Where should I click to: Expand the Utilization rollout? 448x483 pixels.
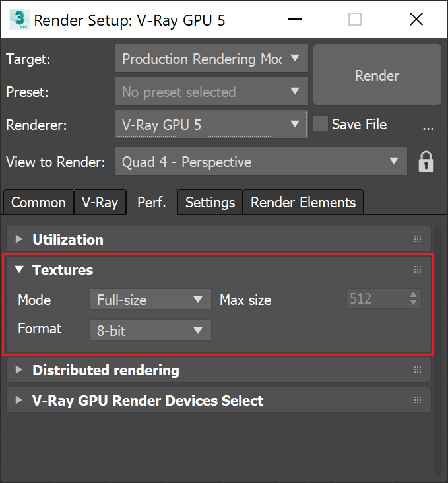[19, 239]
